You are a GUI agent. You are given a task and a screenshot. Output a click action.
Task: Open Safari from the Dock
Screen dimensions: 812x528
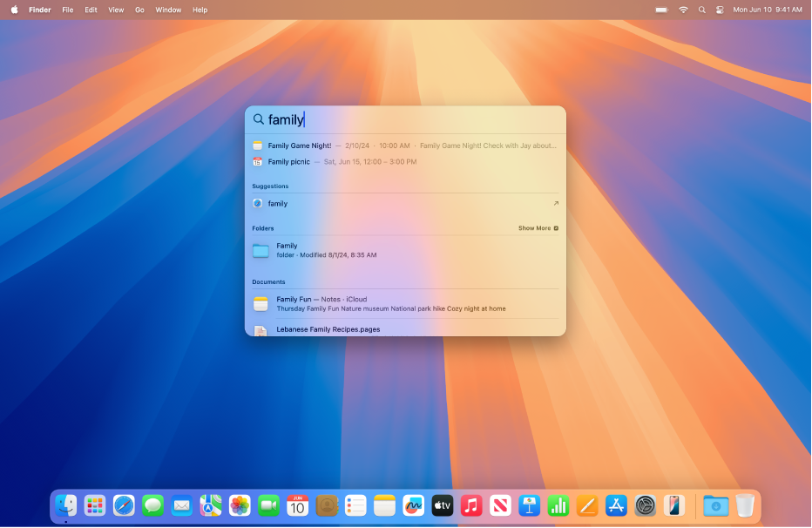[x=123, y=505]
